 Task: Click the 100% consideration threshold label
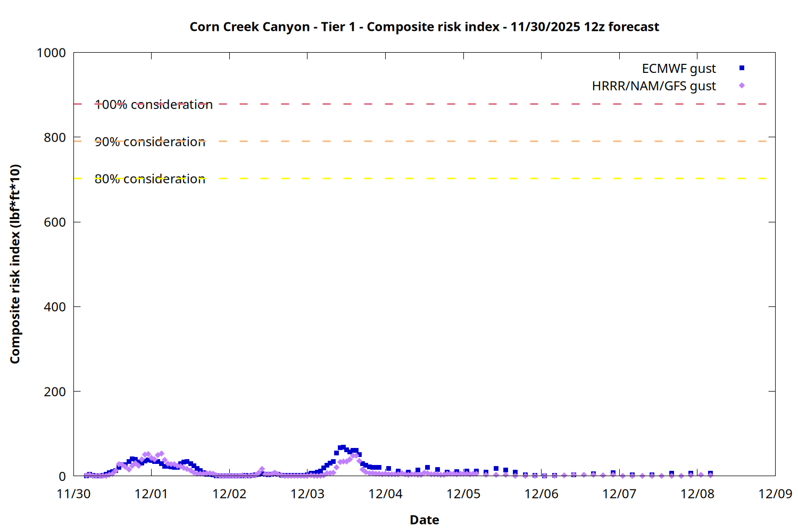[x=153, y=105]
